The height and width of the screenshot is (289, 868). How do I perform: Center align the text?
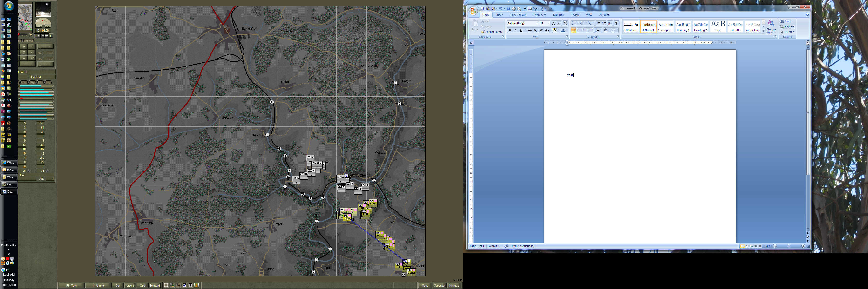tap(579, 30)
